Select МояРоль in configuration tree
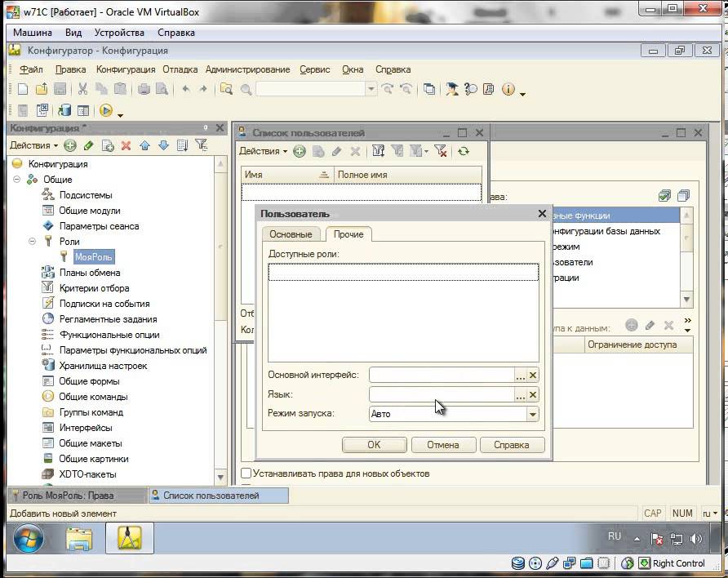The width and height of the screenshot is (728, 578). pyautogui.click(x=94, y=256)
